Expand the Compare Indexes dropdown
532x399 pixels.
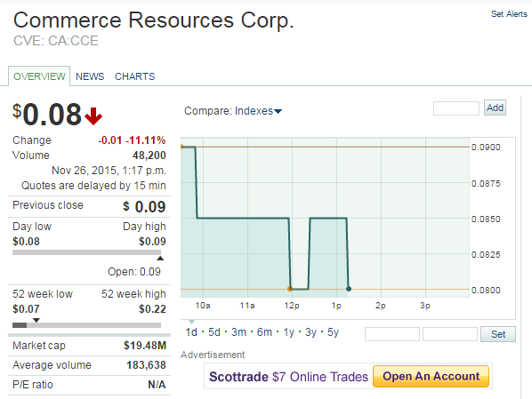[x=233, y=111]
